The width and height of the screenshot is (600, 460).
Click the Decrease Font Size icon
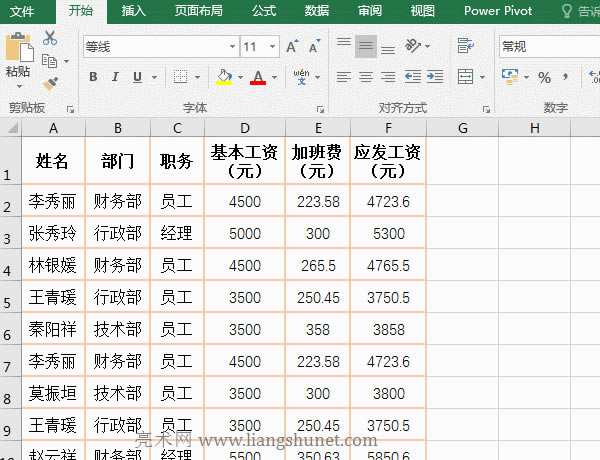pyautogui.click(x=313, y=47)
